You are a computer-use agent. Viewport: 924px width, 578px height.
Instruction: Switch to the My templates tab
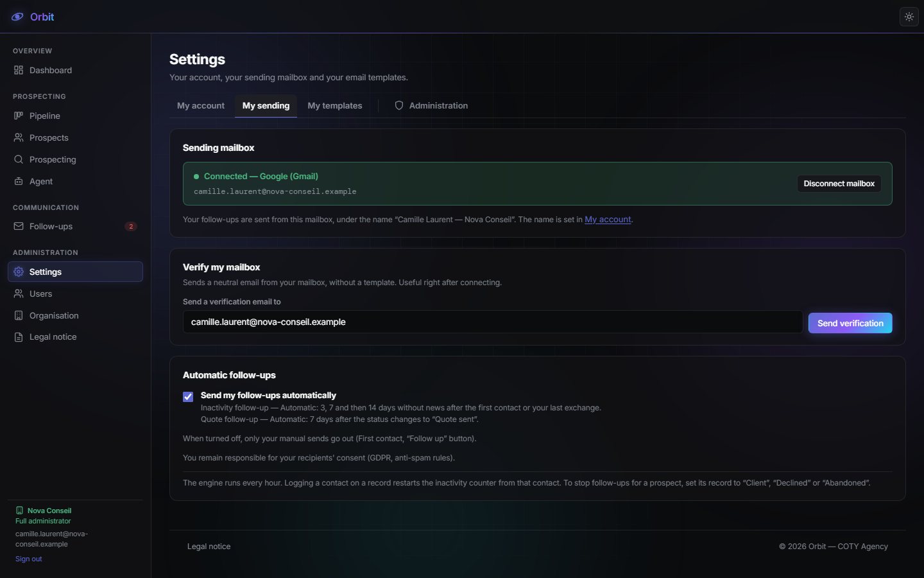click(335, 105)
